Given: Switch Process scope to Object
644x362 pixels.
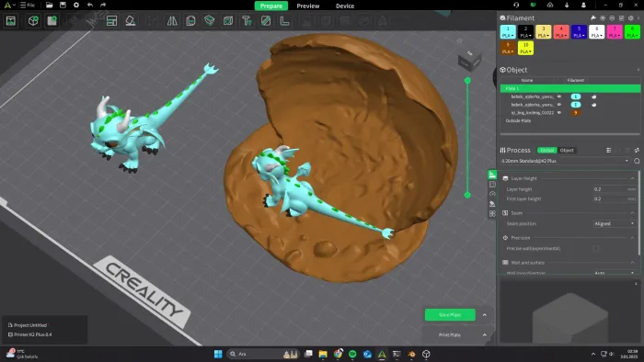Looking at the screenshot, I should 567,150.
